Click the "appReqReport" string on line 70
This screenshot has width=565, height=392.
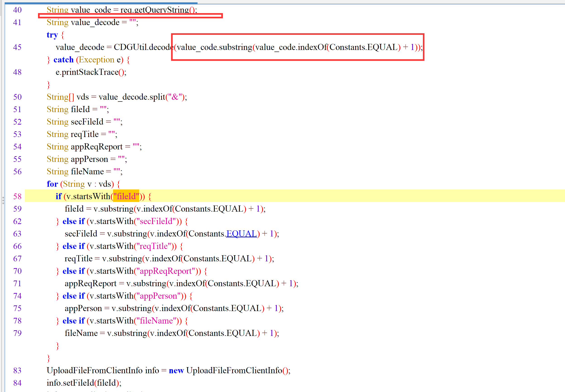tap(166, 271)
